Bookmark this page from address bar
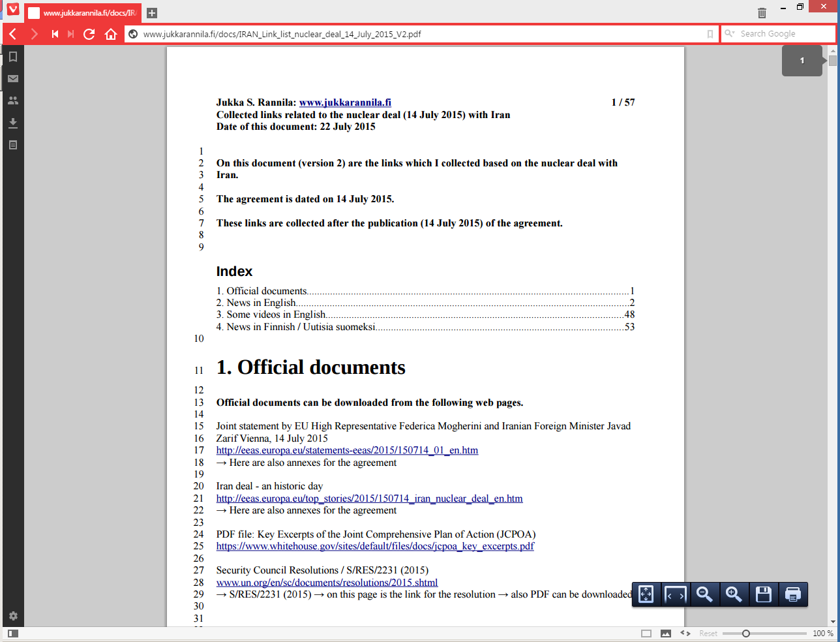The width and height of the screenshot is (840, 642). [x=710, y=34]
